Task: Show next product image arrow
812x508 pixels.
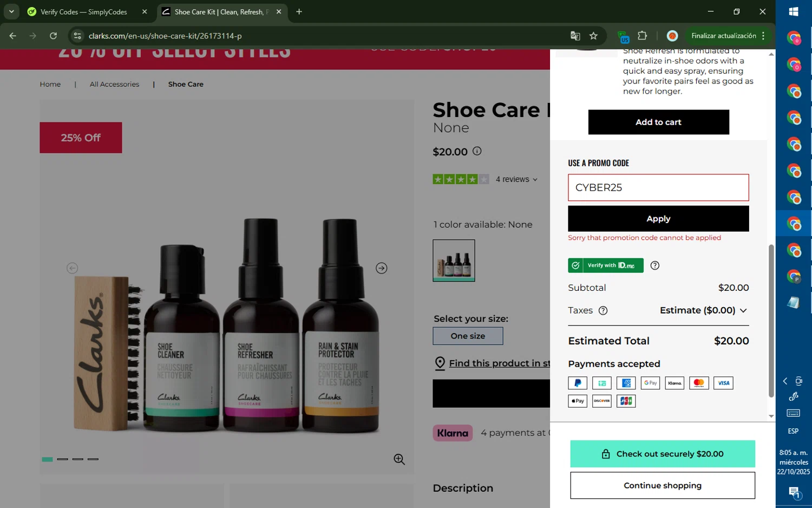Action: (382, 268)
